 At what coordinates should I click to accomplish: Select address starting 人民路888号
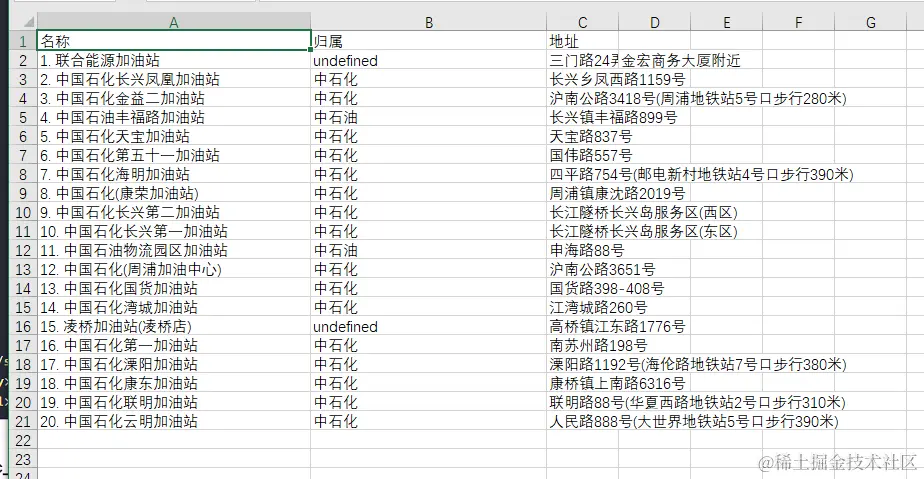[694, 421]
